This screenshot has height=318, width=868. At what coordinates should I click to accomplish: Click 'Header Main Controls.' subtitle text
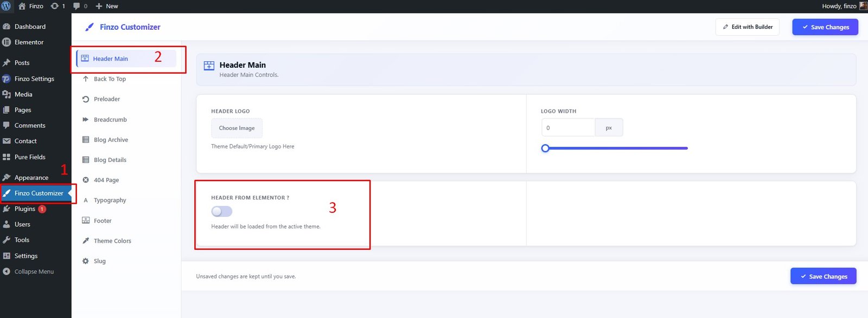coord(249,75)
